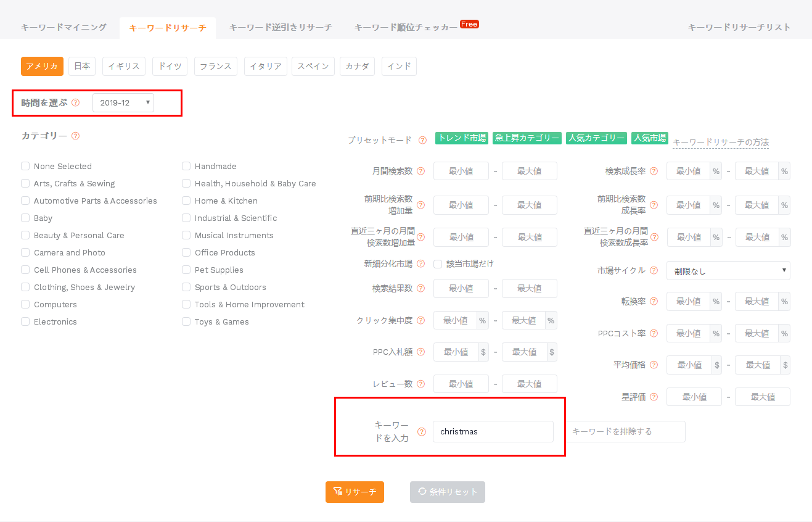Open help icon for 月間検索数
812x522 pixels.
pos(420,171)
